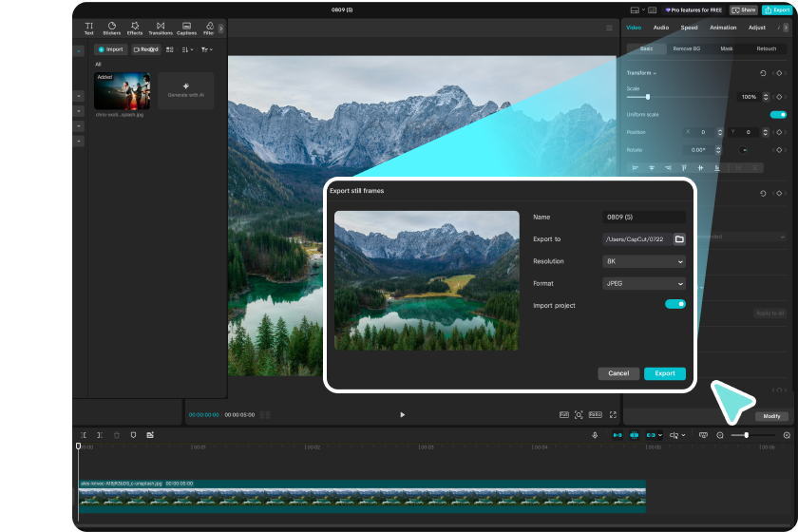The image size is (798, 532).
Task: Click the rotation dial
Action: click(x=743, y=150)
